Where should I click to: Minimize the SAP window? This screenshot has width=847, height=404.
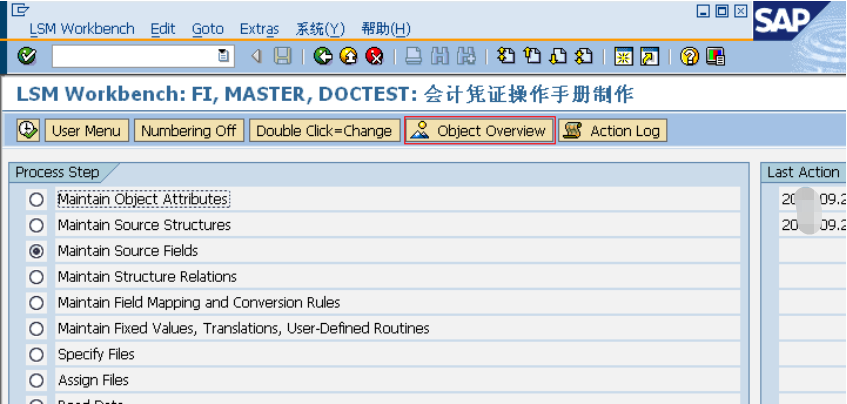click(x=703, y=11)
